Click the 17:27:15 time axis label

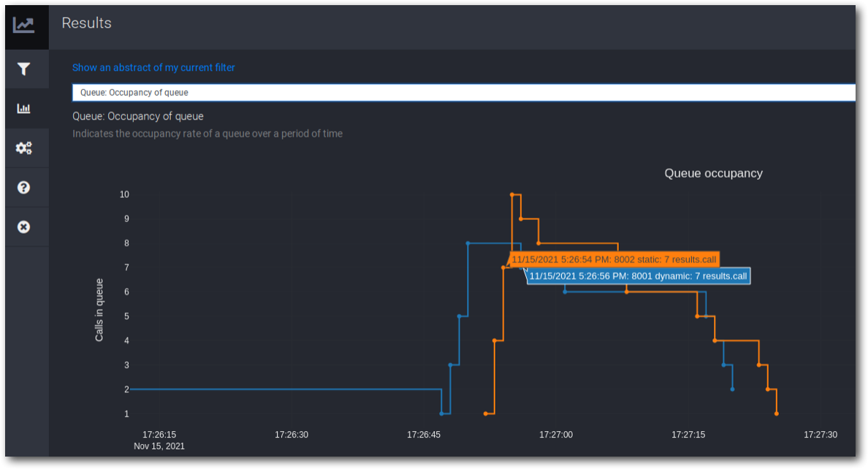pos(688,435)
